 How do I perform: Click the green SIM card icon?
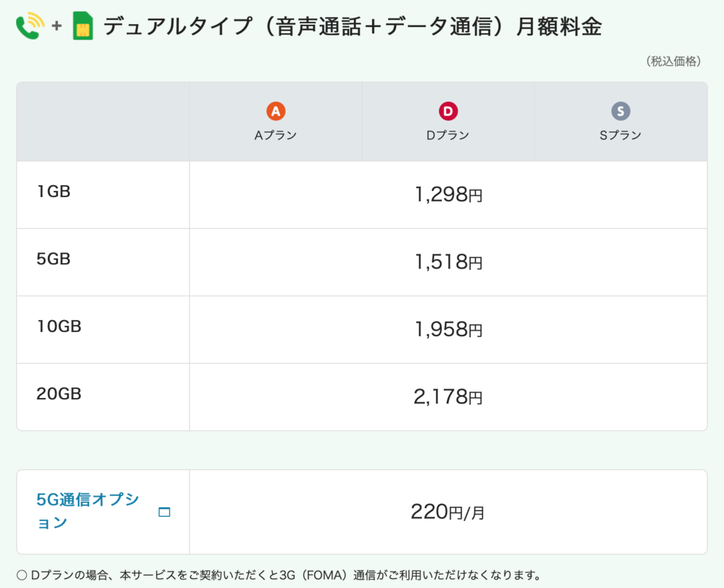coord(83,26)
